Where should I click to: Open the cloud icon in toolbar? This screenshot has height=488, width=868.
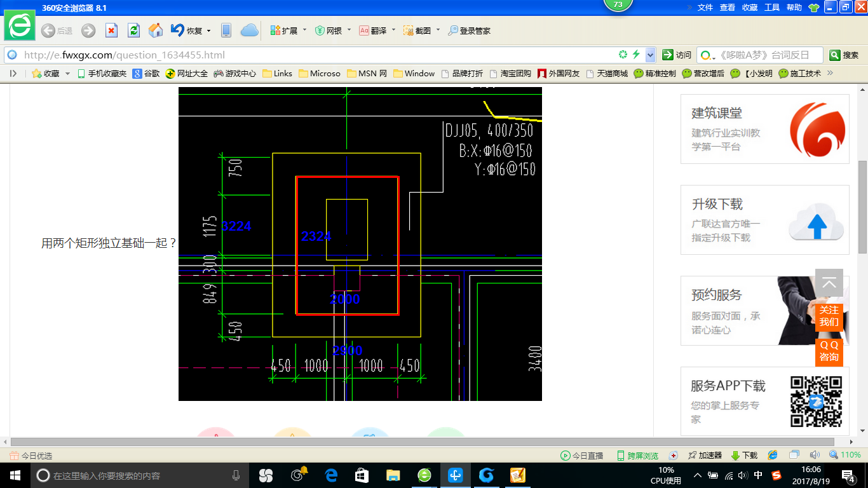tap(250, 30)
